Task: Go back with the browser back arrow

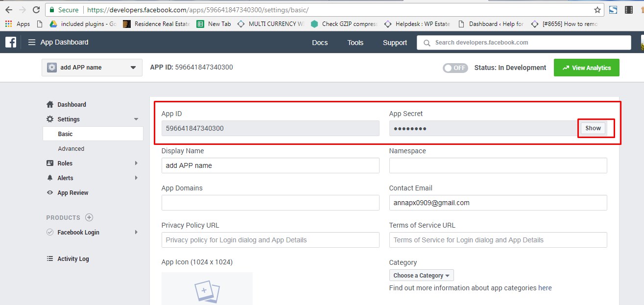Action: 9,10
